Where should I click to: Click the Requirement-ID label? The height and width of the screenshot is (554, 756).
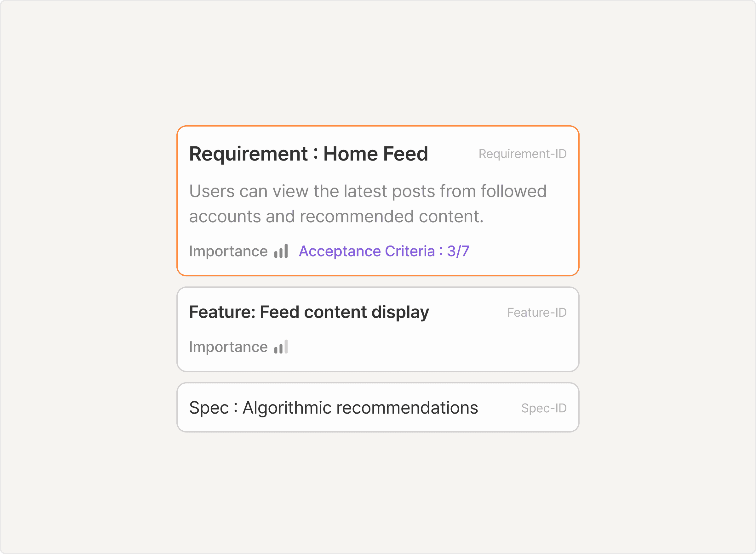coord(522,154)
